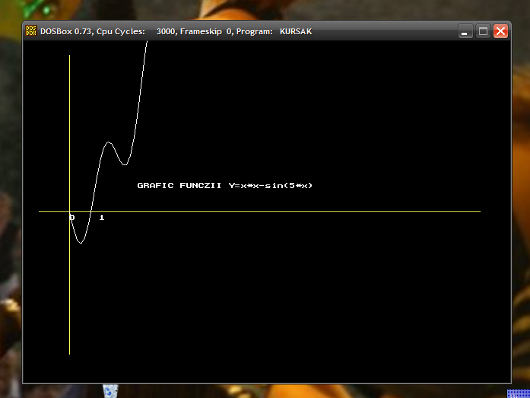Minimize the DOSBox window
The image size is (530, 398).
(465, 31)
